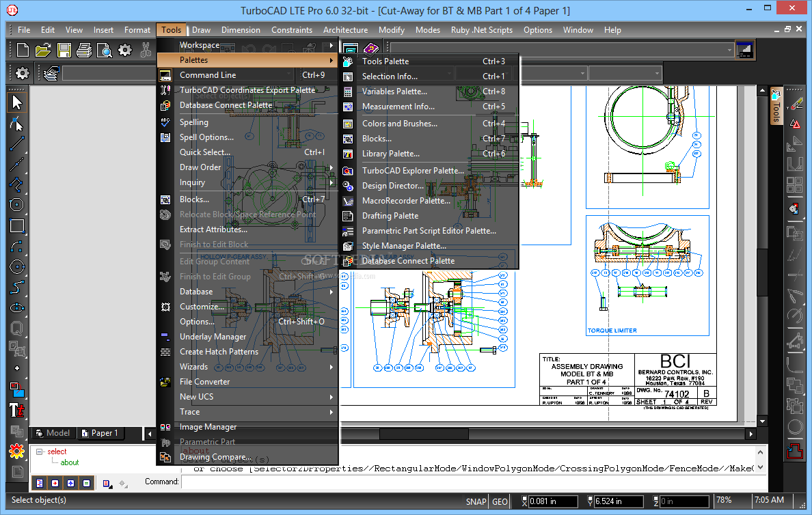Click Command Line menu entry
The height and width of the screenshot is (515, 812).
pos(247,75)
